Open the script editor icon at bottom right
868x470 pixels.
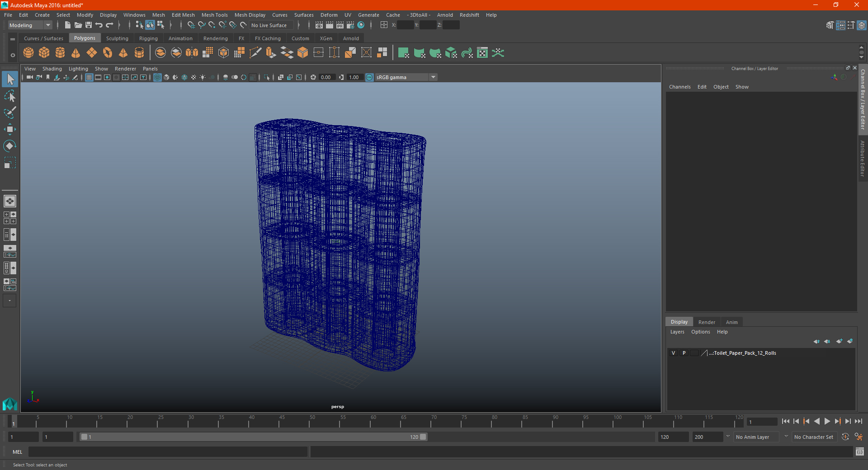point(859,451)
